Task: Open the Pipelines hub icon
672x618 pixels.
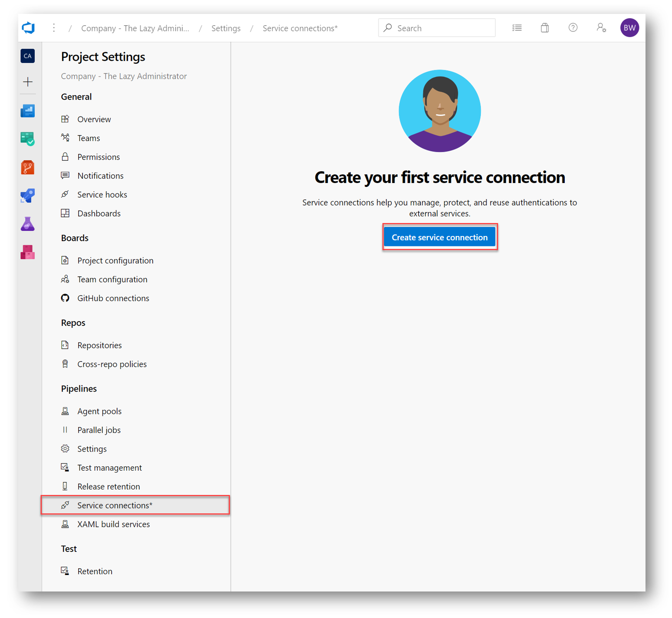Action: coord(28,196)
